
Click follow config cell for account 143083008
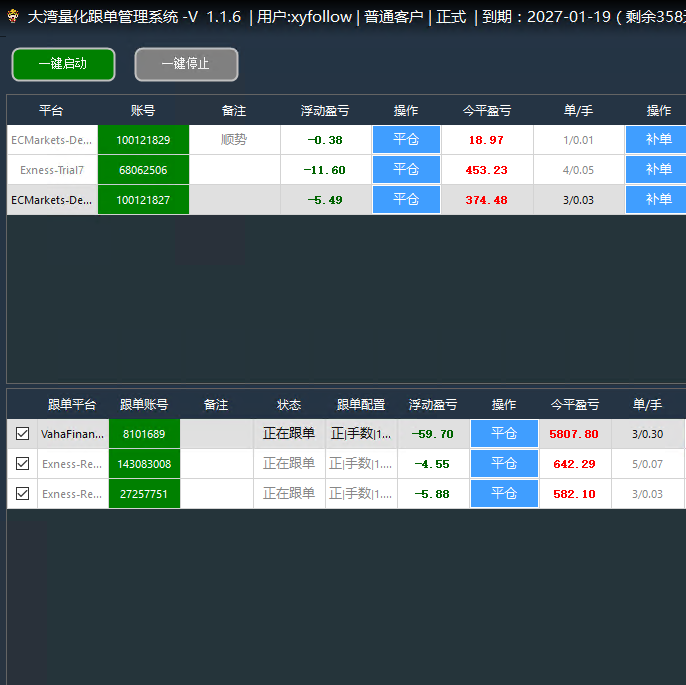pos(361,463)
